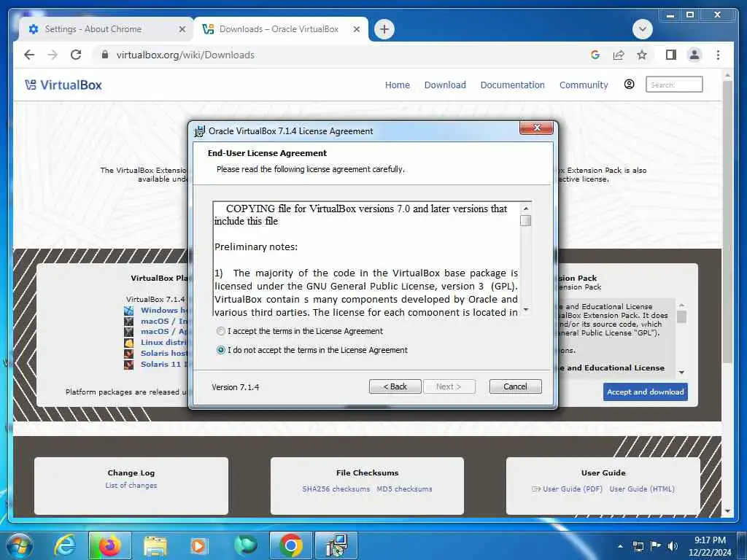
Task: Select the VirtualBox installer icon in taskbar
Action: (x=336, y=545)
